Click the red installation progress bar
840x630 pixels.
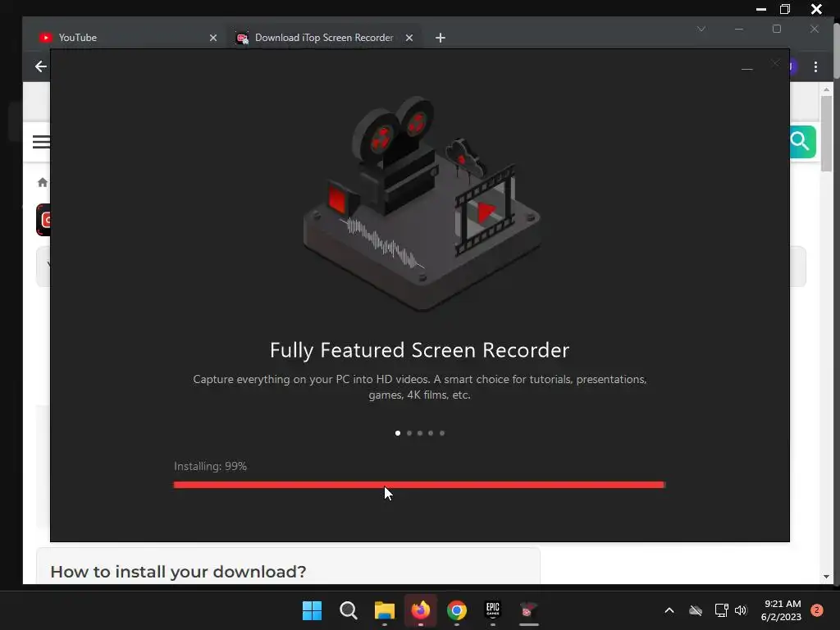coord(419,485)
